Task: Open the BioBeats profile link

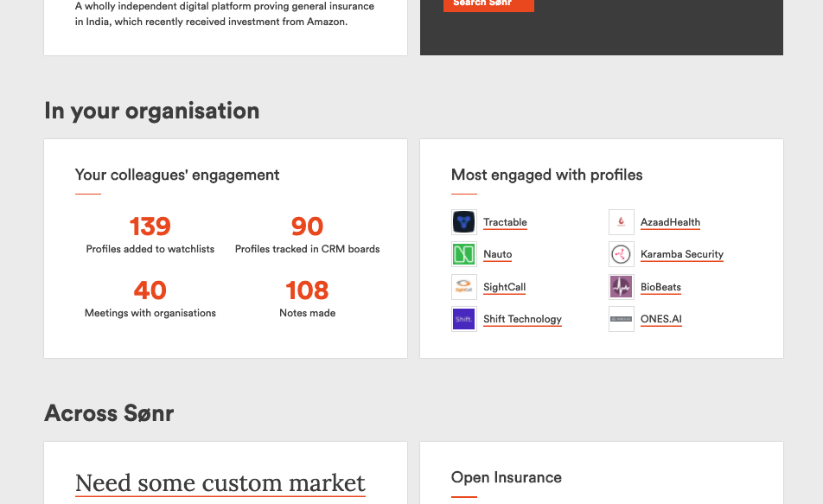Action: click(660, 287)
